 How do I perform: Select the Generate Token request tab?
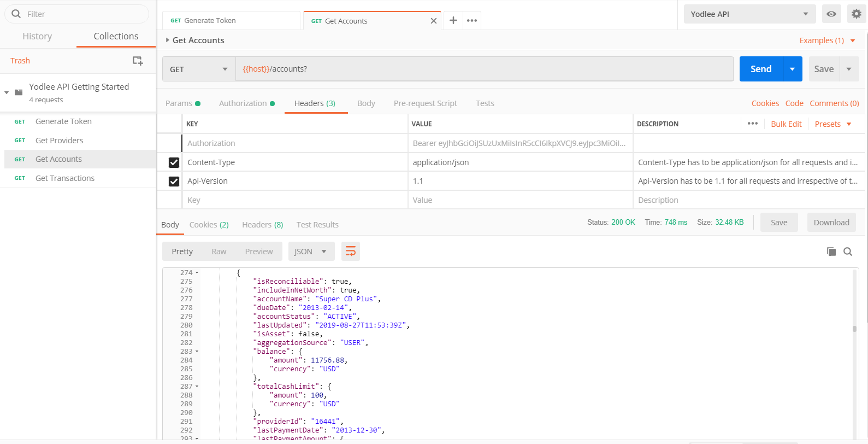click(x=231, y=21)
